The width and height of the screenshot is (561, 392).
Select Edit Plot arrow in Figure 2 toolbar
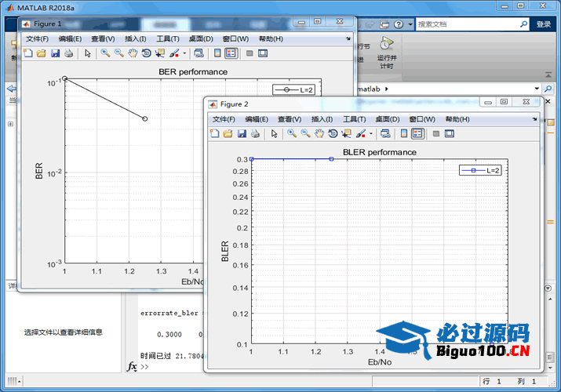(x=275, y=134)
